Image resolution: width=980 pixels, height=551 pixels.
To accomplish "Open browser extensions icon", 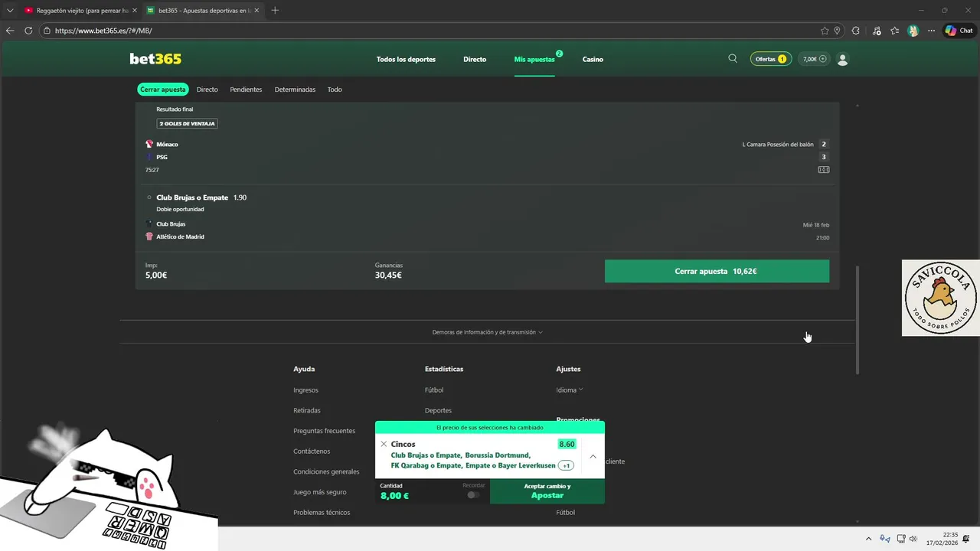I will [x=856, y=31].
